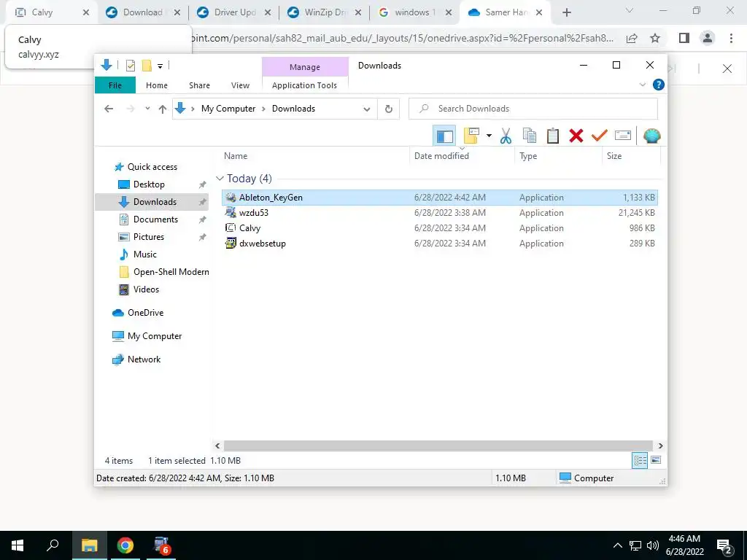The image size is (747, 560).
Task: Click the New Folder quick access icon
Action: click(x=147, y=66)
